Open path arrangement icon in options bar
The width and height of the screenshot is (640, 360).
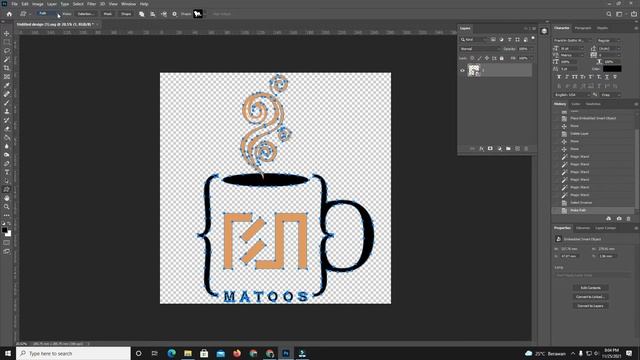164,14
